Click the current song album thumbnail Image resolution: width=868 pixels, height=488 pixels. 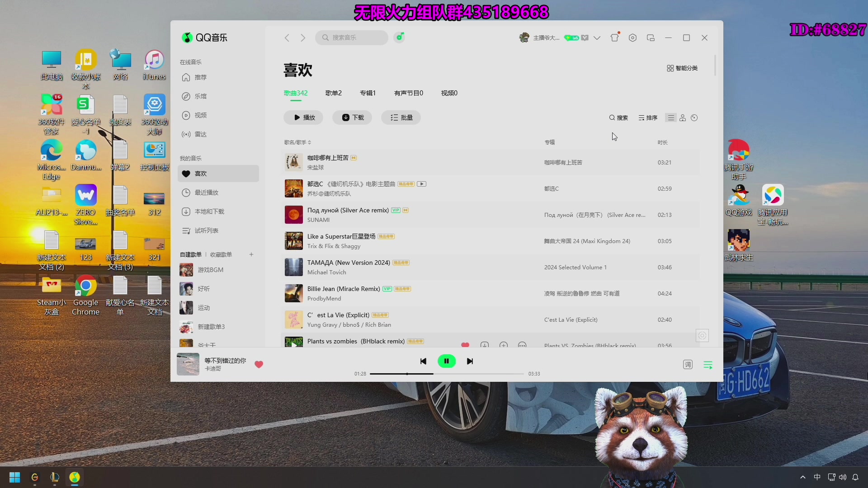[188, 364]
